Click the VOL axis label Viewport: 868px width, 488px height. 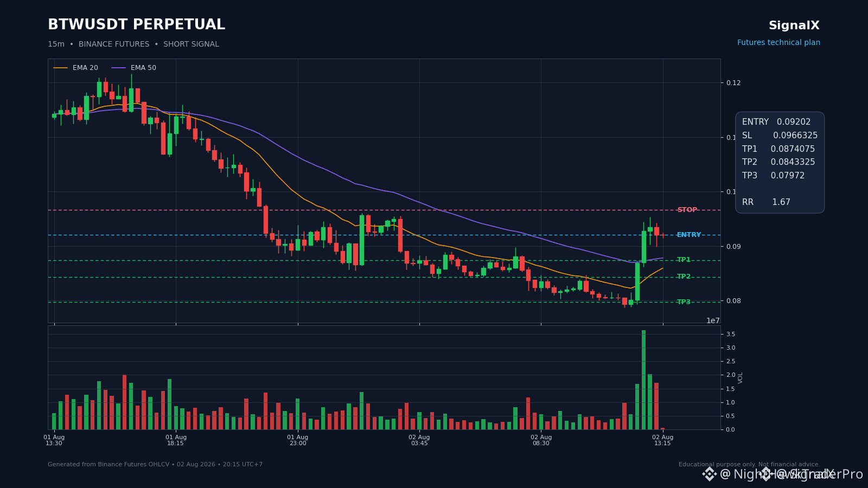[x=741, y=378]
